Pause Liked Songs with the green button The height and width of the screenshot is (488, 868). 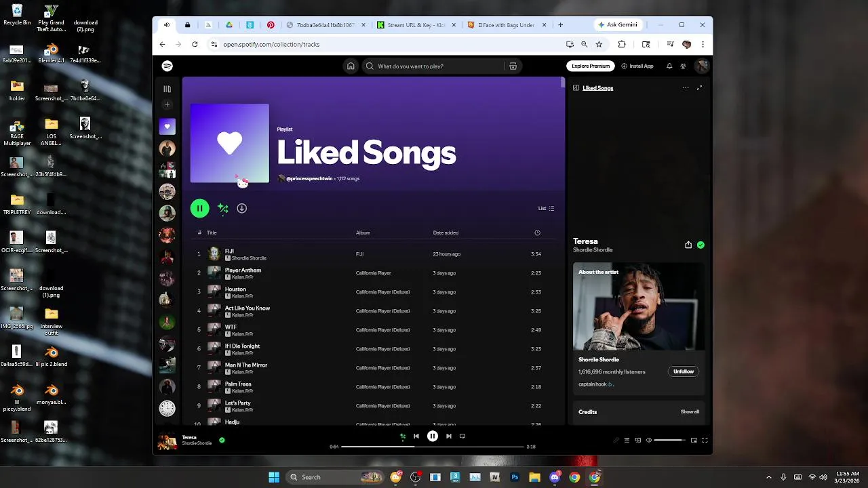tap(199, 208)
